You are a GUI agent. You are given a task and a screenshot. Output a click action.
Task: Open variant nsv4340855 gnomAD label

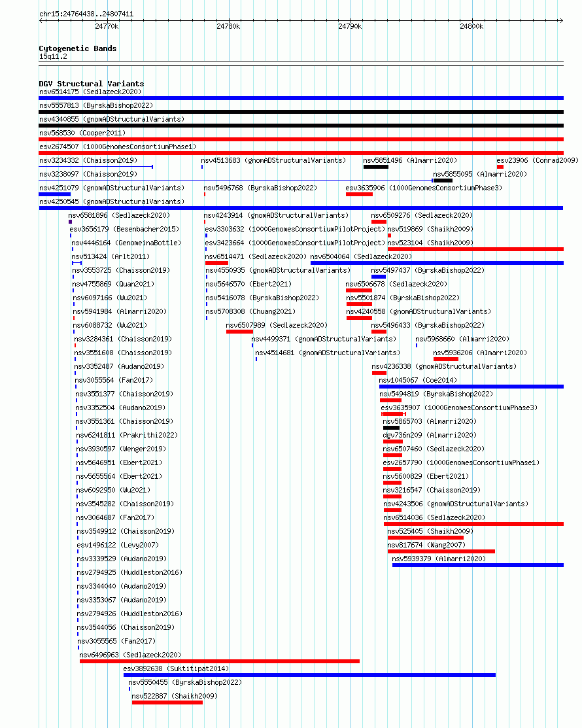coord(112,119)
